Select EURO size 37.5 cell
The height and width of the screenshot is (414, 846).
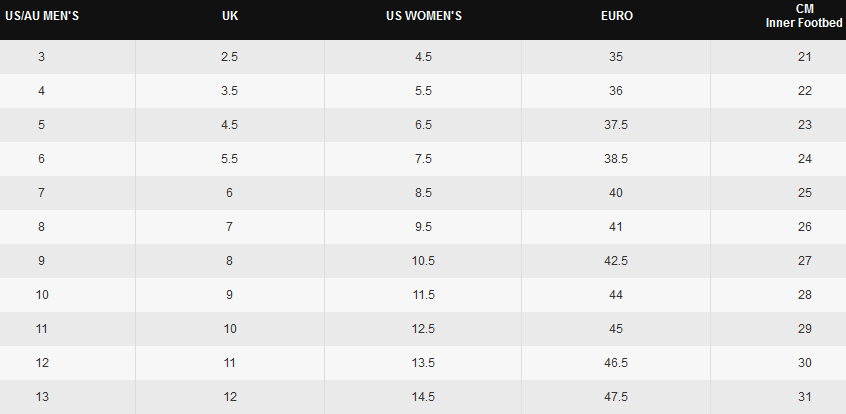click(x=616, y=125)
